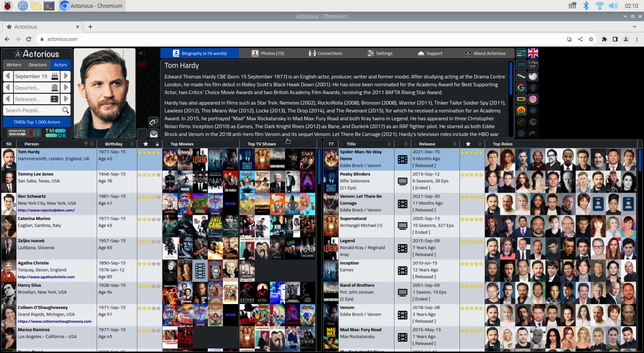644x353 pixels.
Task: Open the Settings tab
Action: pos(380,53)
